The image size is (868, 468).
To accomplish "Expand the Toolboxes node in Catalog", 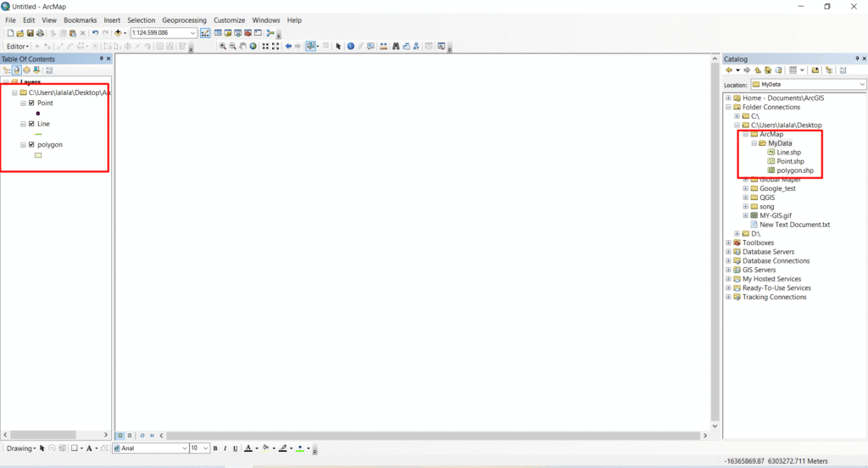I will pos(728,242).
